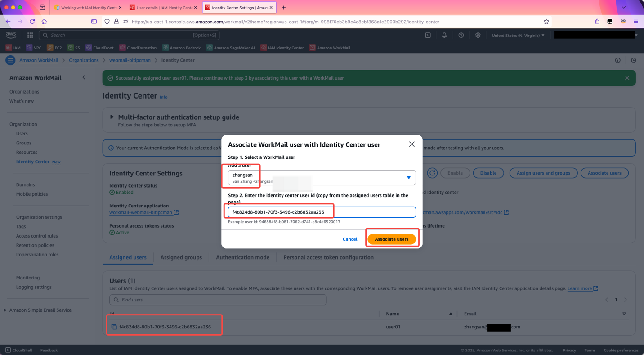This screenshot has height=355, width=644.
Task: Open the notifications bell
Action: coord(444,35)
